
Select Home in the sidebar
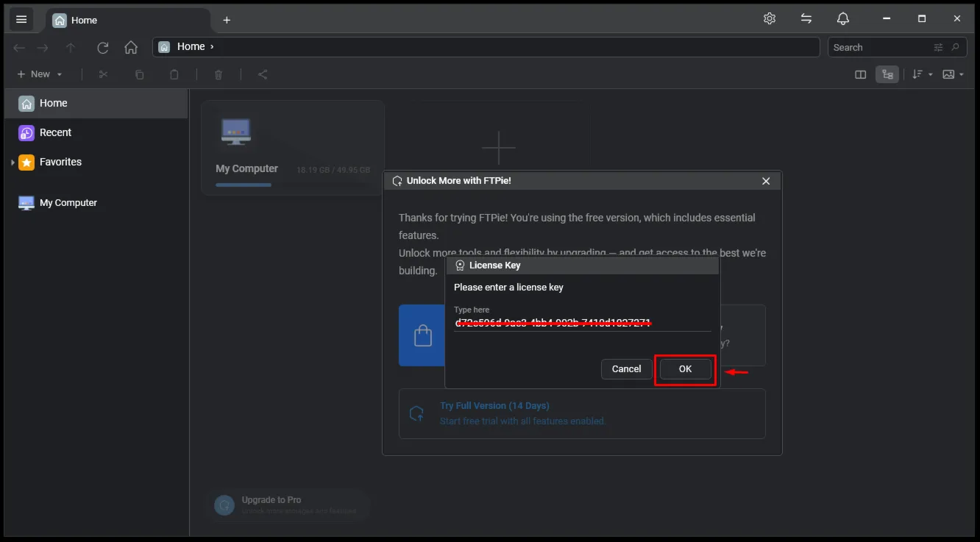(96, 104)
